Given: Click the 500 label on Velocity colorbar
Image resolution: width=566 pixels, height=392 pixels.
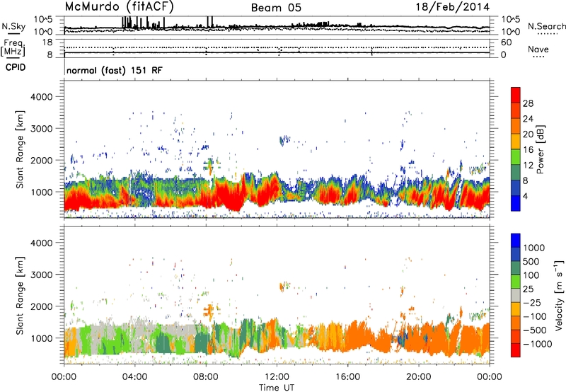Looking at the screenshot, I should coord(531,261).
